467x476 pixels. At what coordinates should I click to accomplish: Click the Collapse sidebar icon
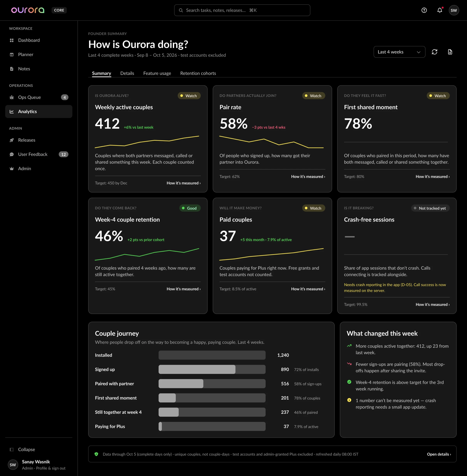click(11, 449)
